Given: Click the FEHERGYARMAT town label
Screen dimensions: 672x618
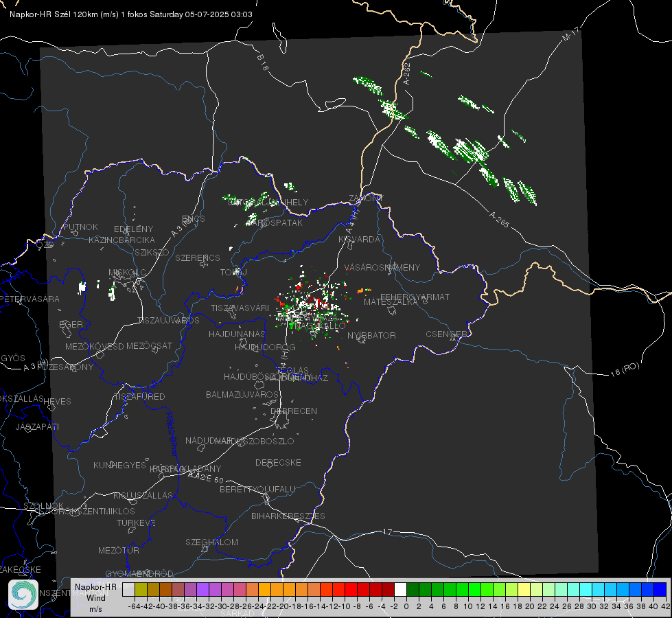Looking at the screenshot, I should 415,297.
